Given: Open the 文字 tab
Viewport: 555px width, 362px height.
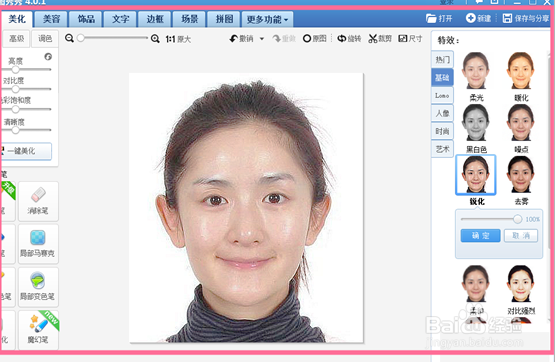Looking at the screenshot, I should click(x=120, y=19).
